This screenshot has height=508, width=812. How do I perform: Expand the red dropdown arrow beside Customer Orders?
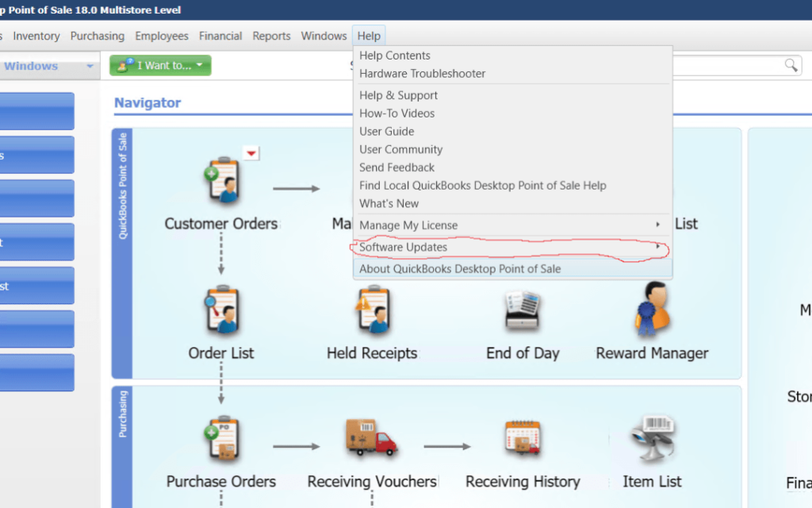(x=251, y=153)
